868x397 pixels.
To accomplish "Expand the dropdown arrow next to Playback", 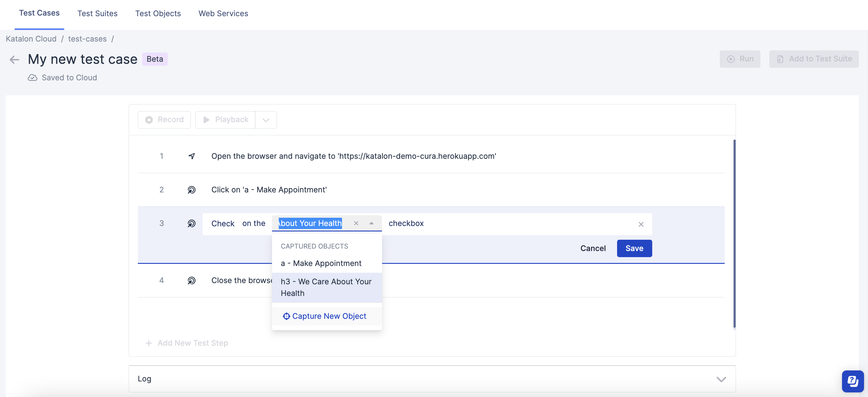I will pos(266,119).
